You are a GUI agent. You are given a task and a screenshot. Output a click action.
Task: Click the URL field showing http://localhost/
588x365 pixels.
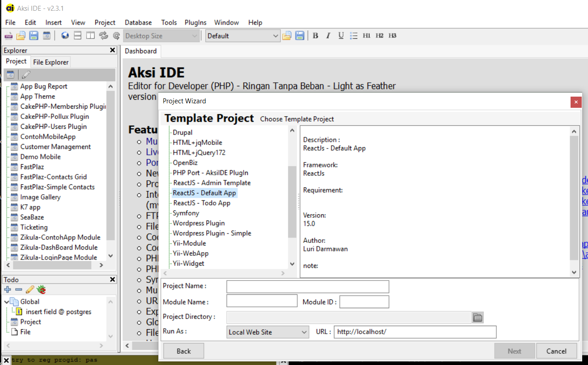[415, 332]
